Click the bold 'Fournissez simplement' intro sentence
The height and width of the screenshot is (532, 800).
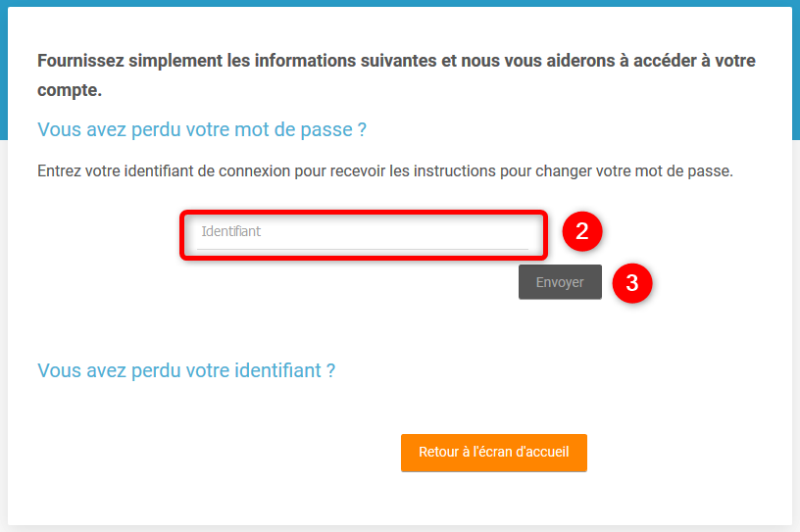click(x=396, y=61)
